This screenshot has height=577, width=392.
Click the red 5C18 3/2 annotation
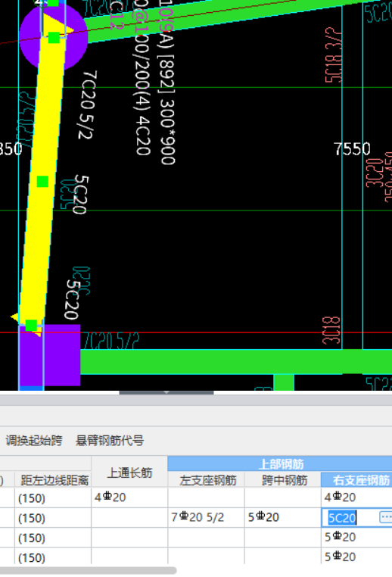point(333,55)
